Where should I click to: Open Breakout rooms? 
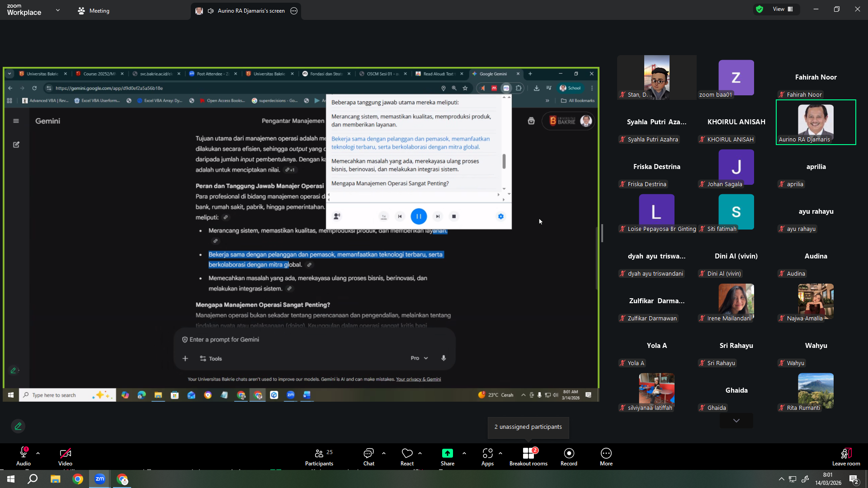tap(528, 456)
